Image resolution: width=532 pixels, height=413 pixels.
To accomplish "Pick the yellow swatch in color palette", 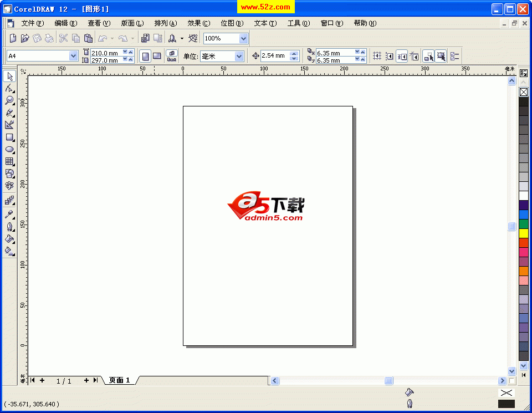I will pos(524,233).
